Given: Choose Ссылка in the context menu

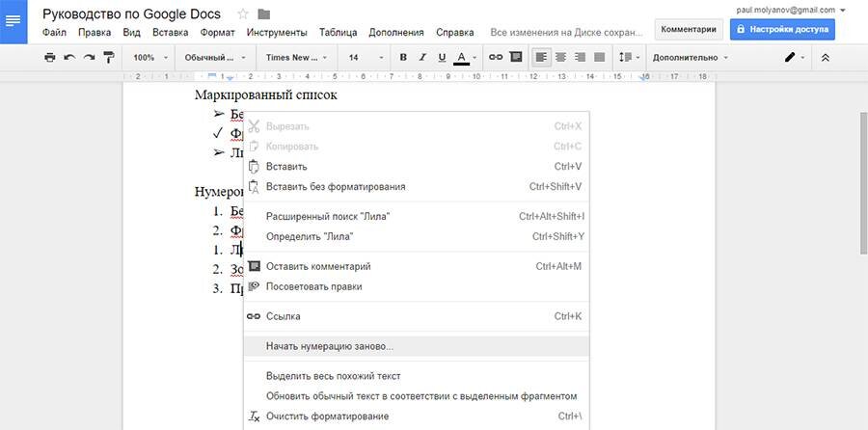Looking at the screenshot, I should [417, 316].
